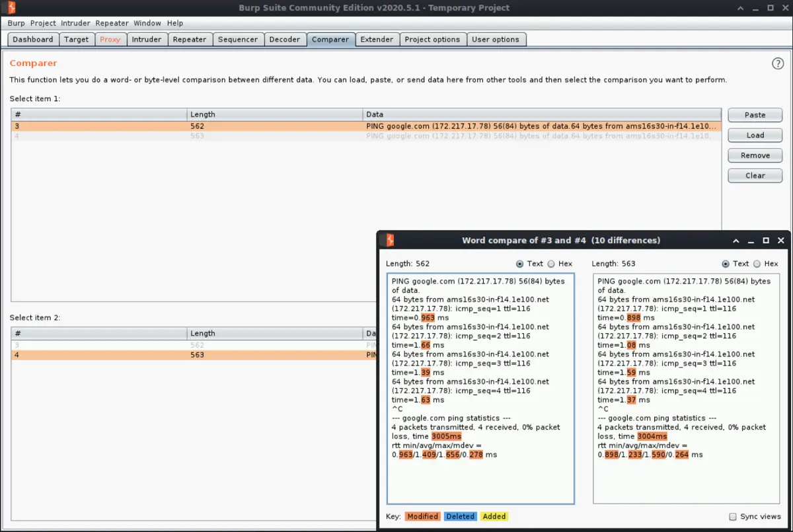Open the Project options tab
This screenshot has width=793, height=532.
point(433,40)
